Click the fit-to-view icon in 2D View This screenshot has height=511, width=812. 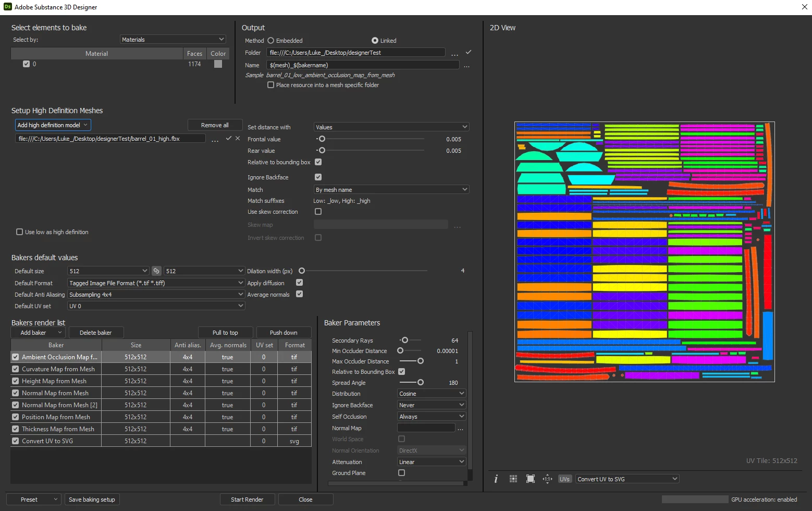[531, 479]
